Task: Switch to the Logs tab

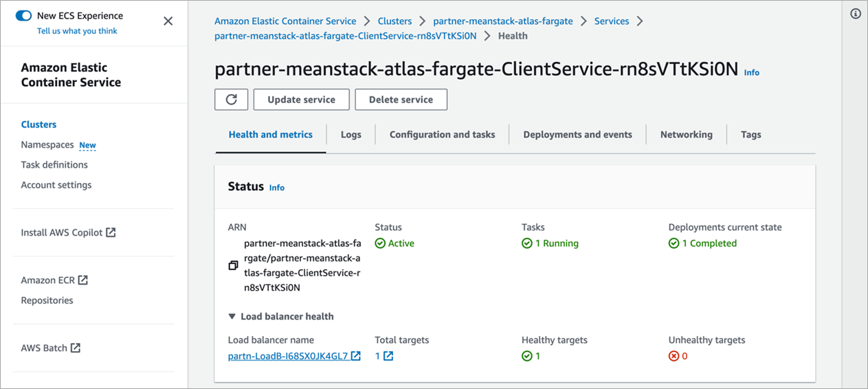Action: tap(350, 135)
